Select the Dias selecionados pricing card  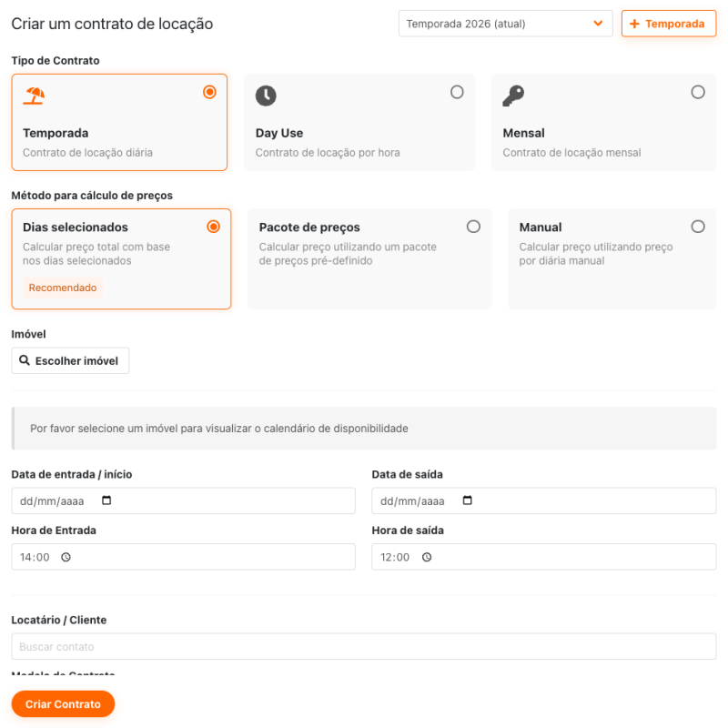[x=121, y=259]
